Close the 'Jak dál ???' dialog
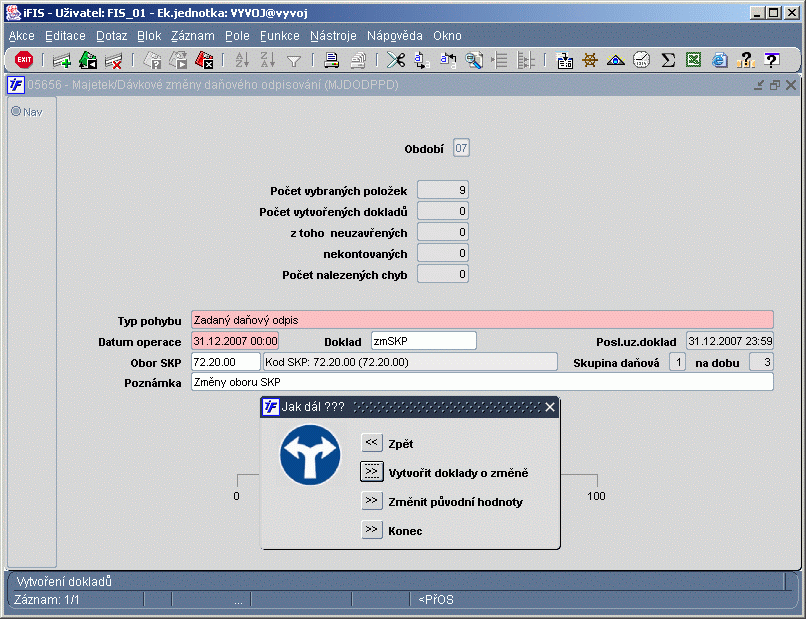Screen dimensions: 806x619 pyautogui.click(x=550, y=407)
